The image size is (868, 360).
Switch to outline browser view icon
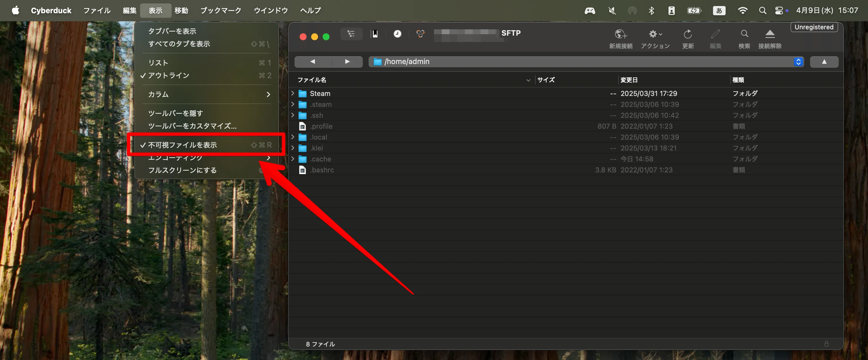(x=351, y=34)
